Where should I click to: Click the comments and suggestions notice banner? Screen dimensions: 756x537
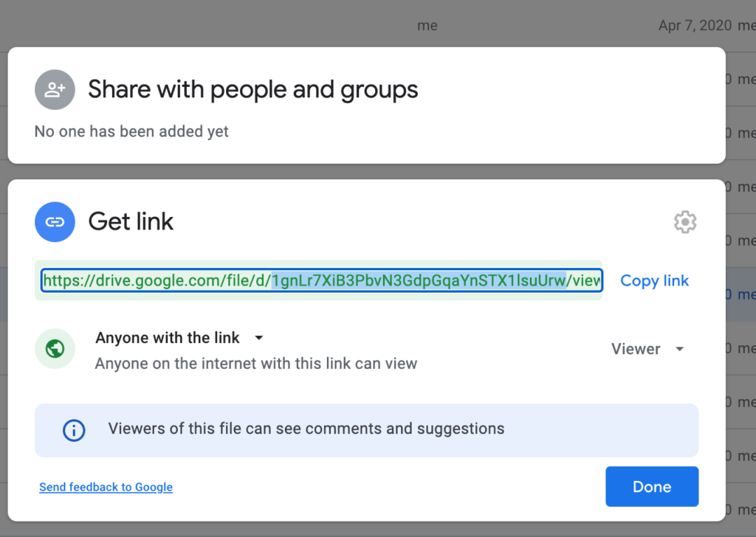(366, 430)
